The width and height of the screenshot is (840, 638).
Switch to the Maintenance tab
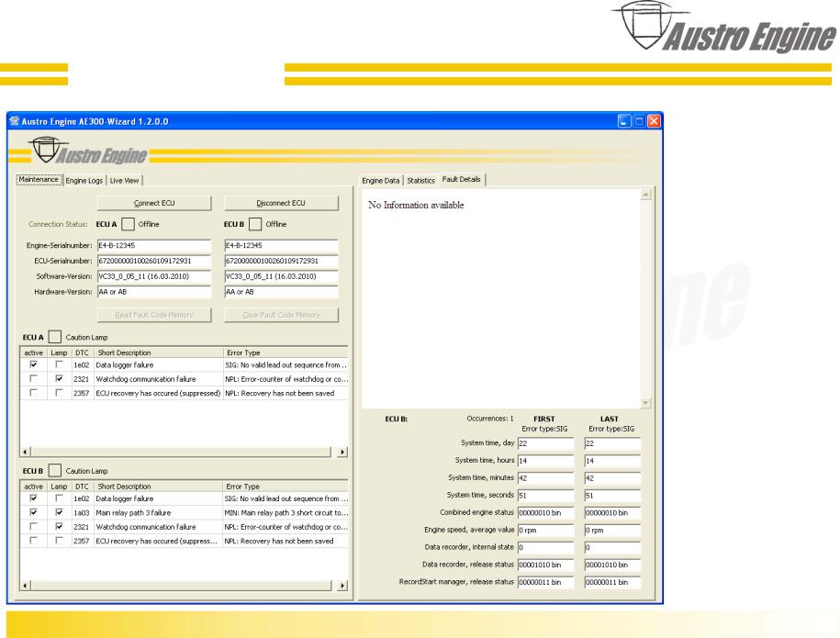(x=39, y=180)
